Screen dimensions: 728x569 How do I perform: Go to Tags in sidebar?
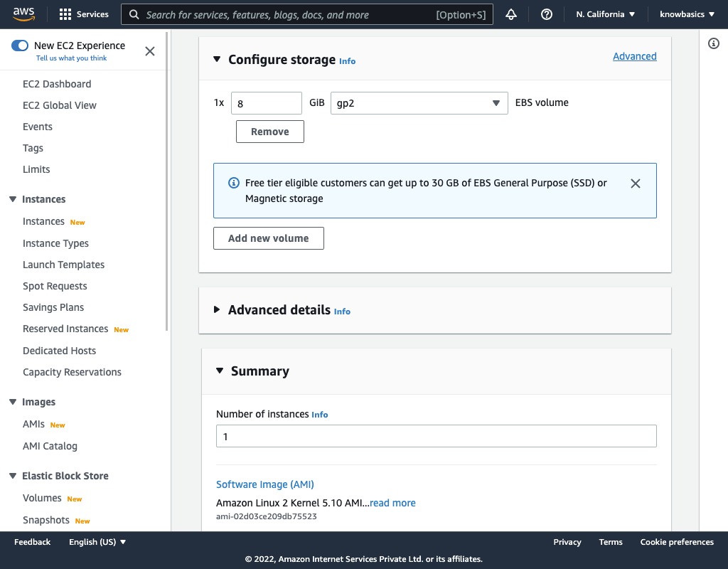[33, 148]
